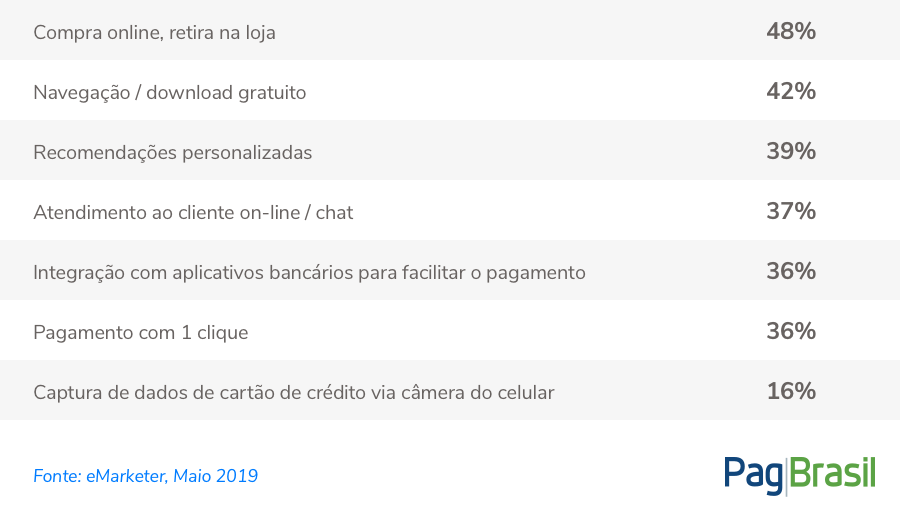Click the 37% value
The height and width of the screenshot is (525, 900).
[x=791, y=211]
